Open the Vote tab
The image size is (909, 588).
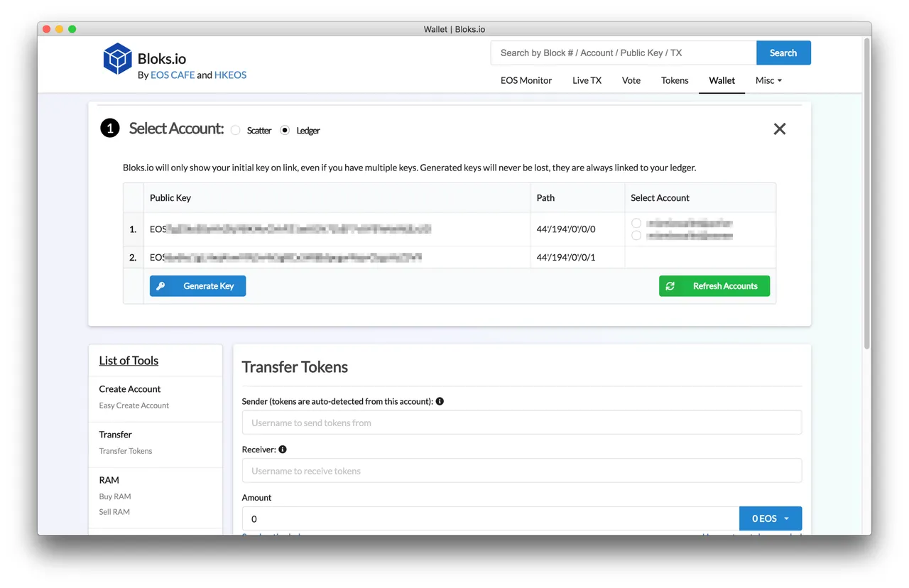[x=631, y=80]
